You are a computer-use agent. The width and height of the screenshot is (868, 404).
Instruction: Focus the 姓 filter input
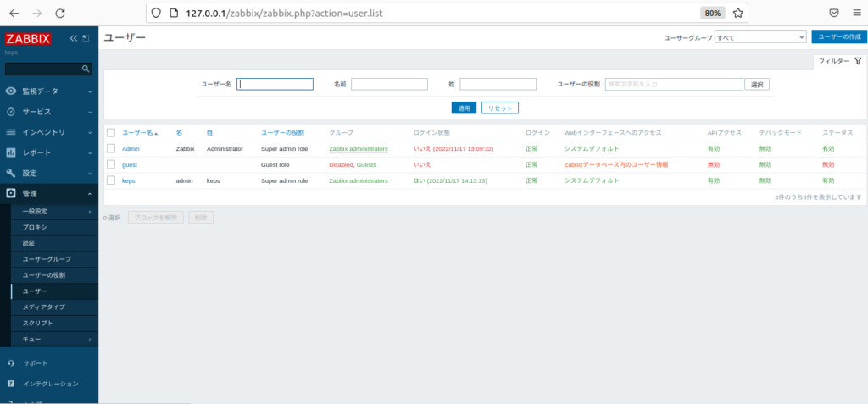point(498,84)
